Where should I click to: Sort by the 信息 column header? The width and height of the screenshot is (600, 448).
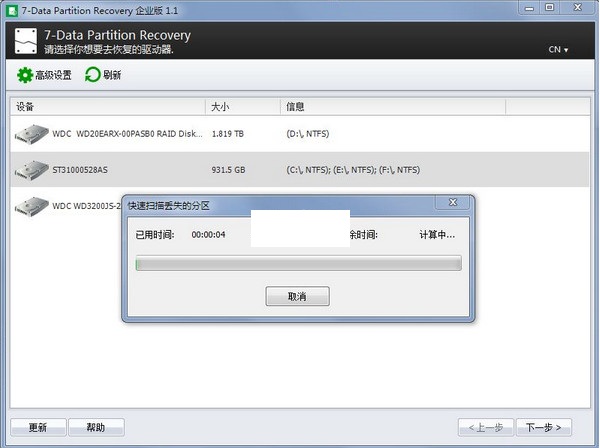pos(393,107)
